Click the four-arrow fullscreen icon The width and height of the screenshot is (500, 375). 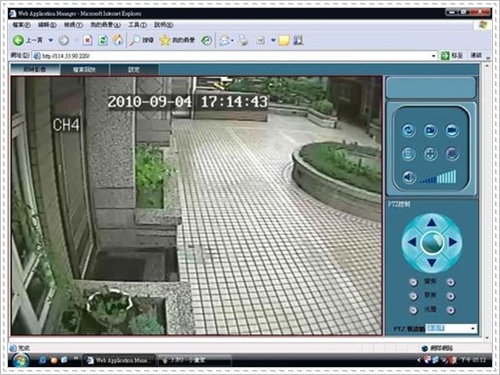click(x=430, y=154)
